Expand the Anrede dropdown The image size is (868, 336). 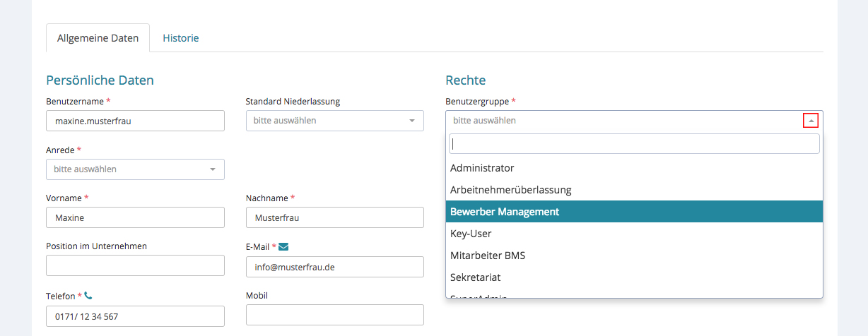pyautogui.click(x=135, y=169)
